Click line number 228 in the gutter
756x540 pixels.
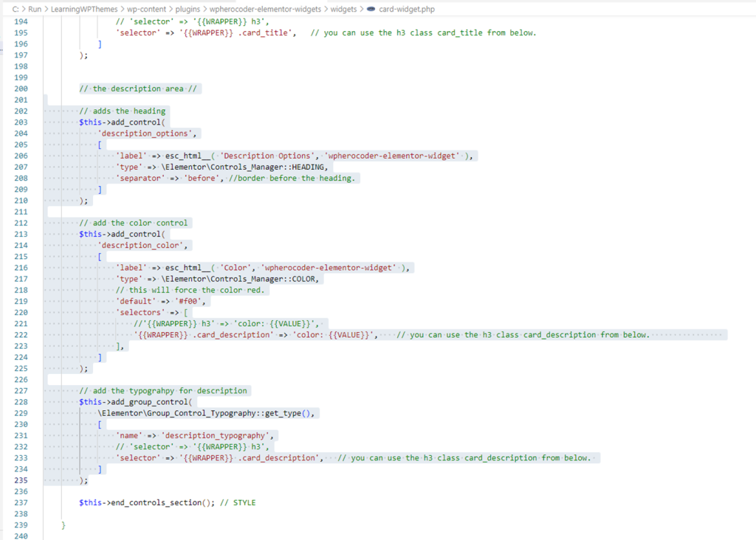coord(21,402)
